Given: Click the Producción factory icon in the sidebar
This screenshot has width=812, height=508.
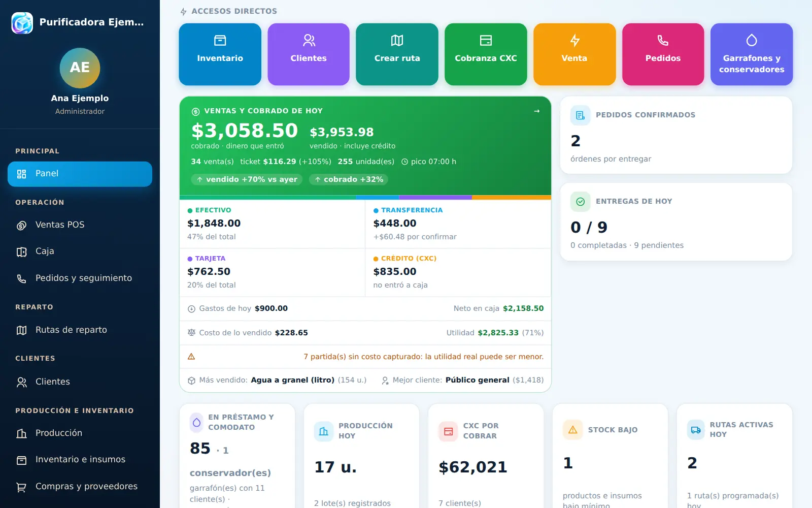Looking at the screenshot, I should tap(21, 433).
